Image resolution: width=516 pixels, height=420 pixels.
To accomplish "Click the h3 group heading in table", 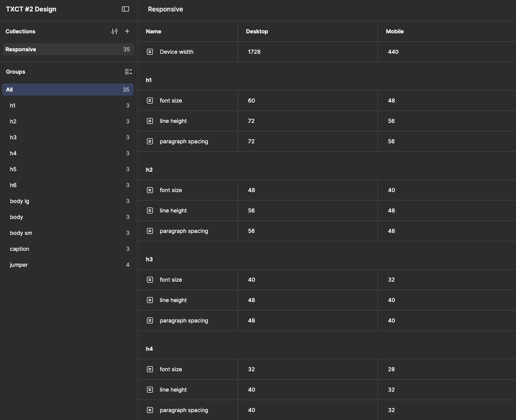I will click(149, 259).
